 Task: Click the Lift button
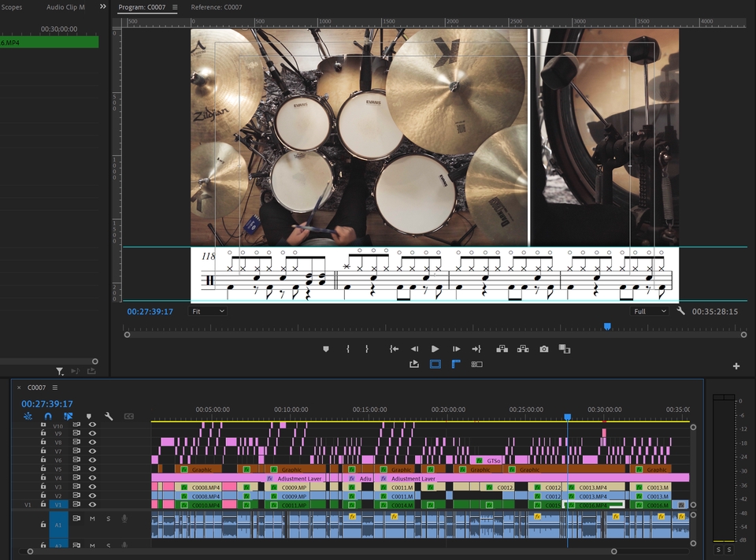pos(502,349)
